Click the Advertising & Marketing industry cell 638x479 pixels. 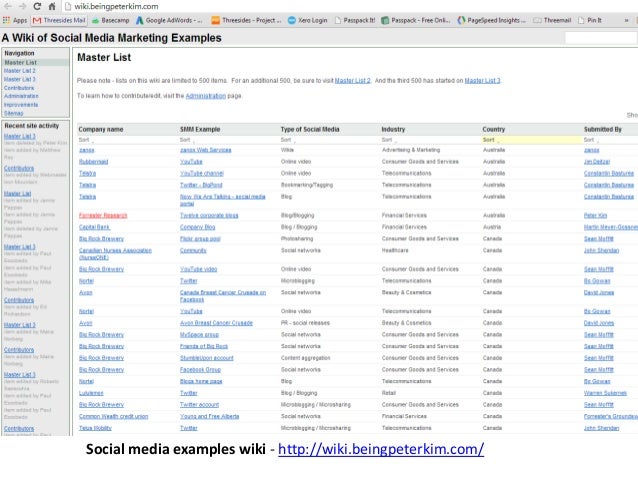(411, 150)
